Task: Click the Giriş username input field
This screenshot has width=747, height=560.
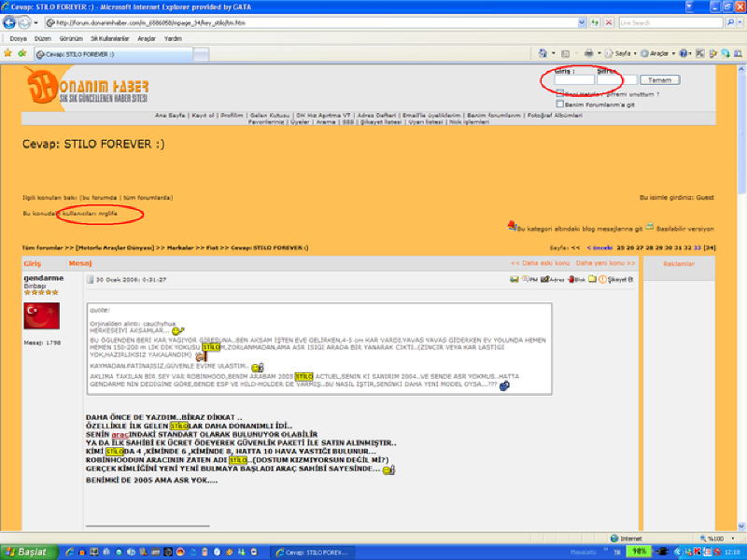Action: click(574, 80)
